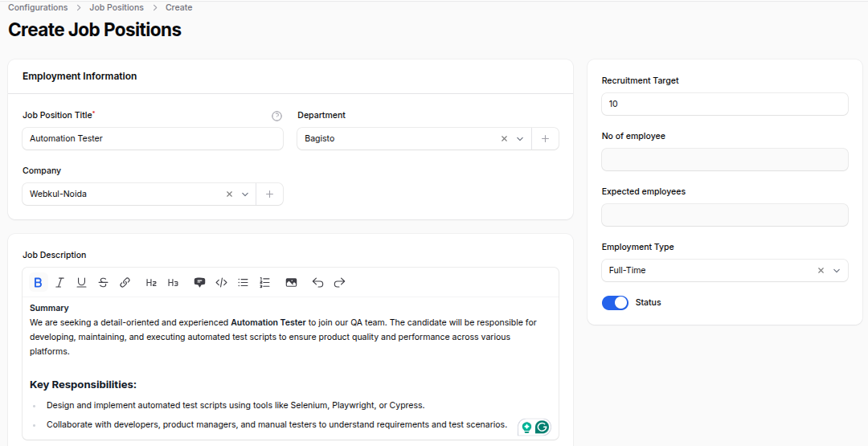The height and width of the screenshot is (446, 868).
Task: Apply italic formatting in editor toolbar
Action: coord(59,283)
